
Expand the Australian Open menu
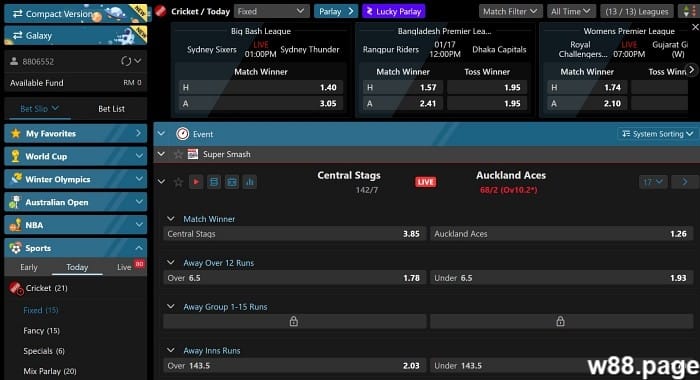click(x=75, y=202)
